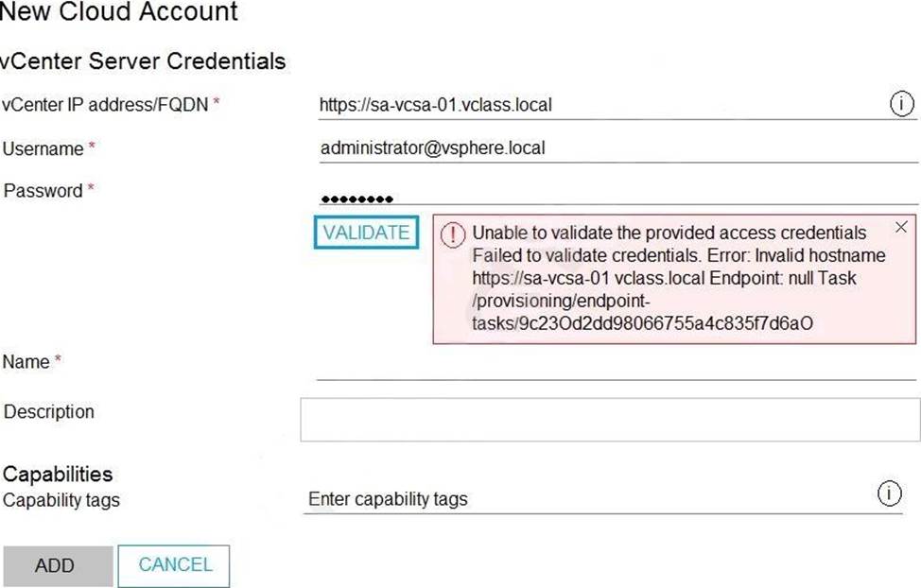This screenshot has height=588, width=921.
Task: Click inside the Description text box
Action: 610,420
